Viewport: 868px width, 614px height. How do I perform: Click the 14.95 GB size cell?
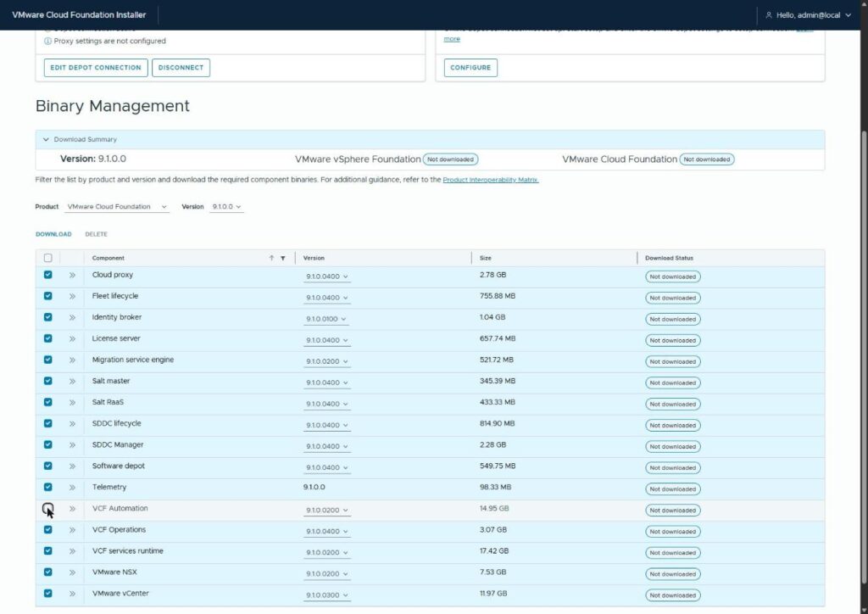[494, 509]
